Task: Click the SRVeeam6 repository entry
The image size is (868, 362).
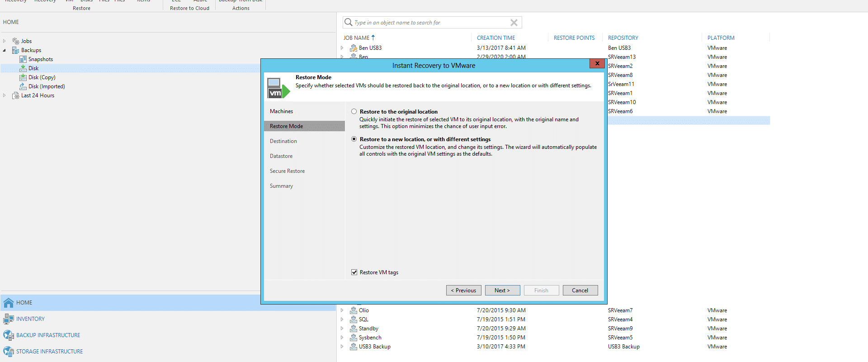Action: click(620, 111)
